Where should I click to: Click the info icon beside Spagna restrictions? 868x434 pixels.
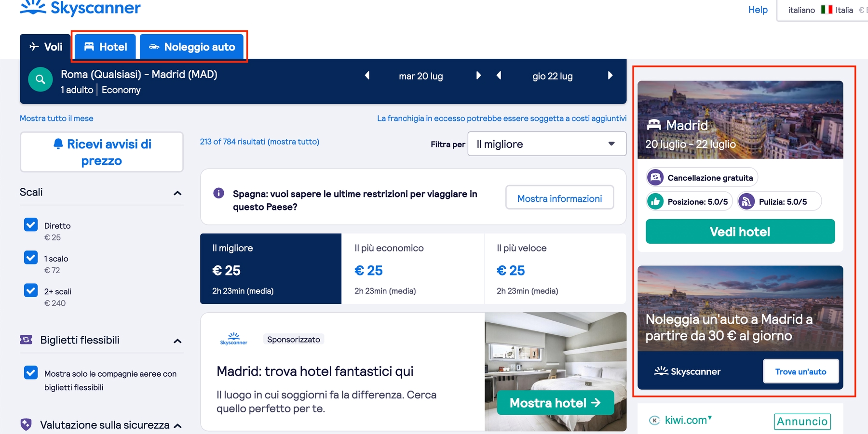(x=218, y=193)
